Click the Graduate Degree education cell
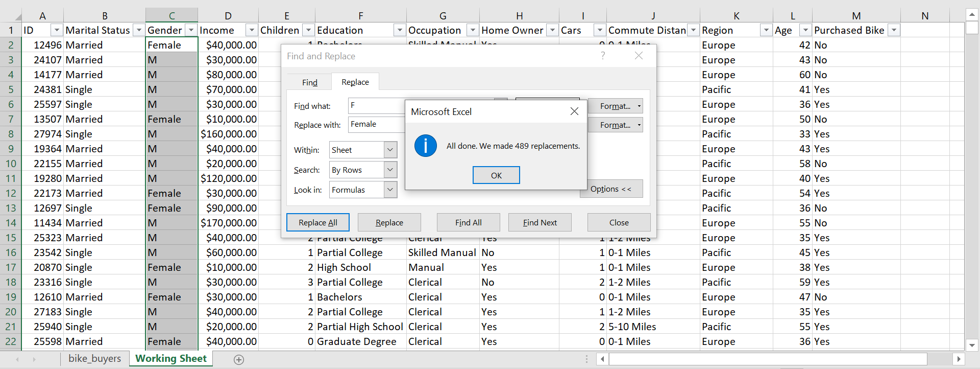Screen dimensions: 980x369 pos(360,341)
